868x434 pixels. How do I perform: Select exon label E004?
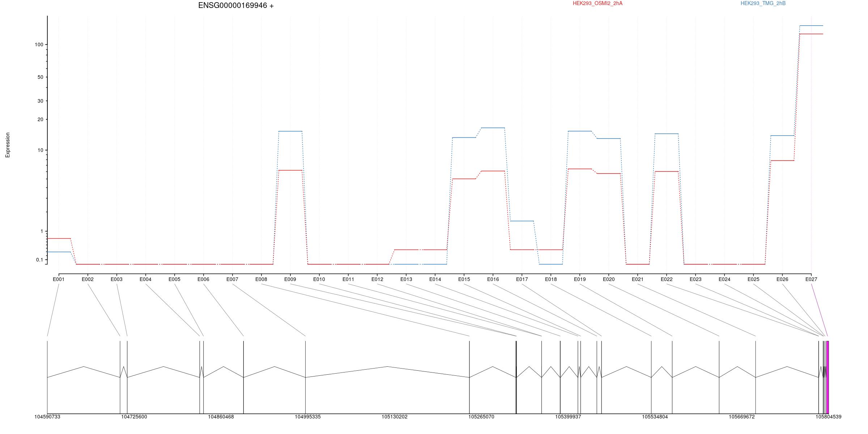click(x=145, y=279)
